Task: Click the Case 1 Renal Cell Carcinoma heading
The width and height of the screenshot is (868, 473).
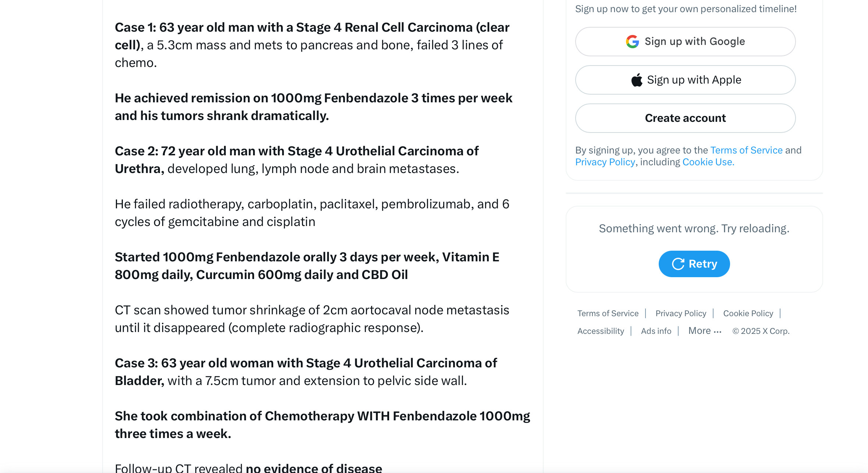Action: 312,28
